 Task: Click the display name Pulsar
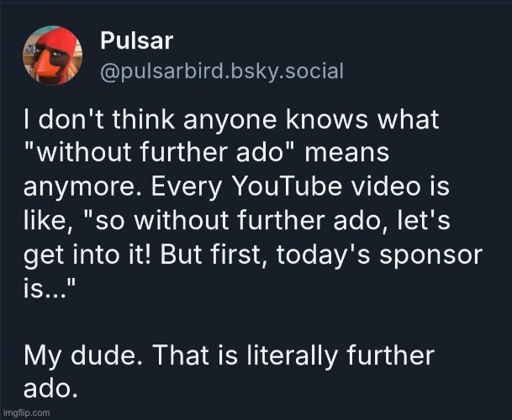136,41
